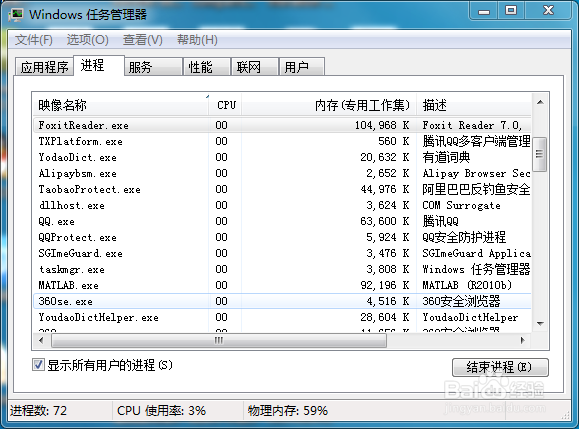Viewport: 579px width, 429px height.
Task: Open the 性能 tab
Action: pyautogui.click(x=207, y=67)
